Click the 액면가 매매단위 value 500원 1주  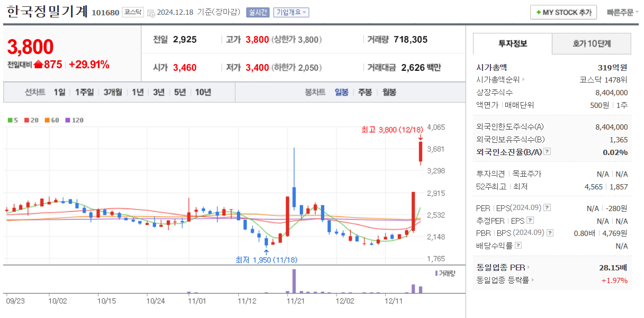pos(609,105)
